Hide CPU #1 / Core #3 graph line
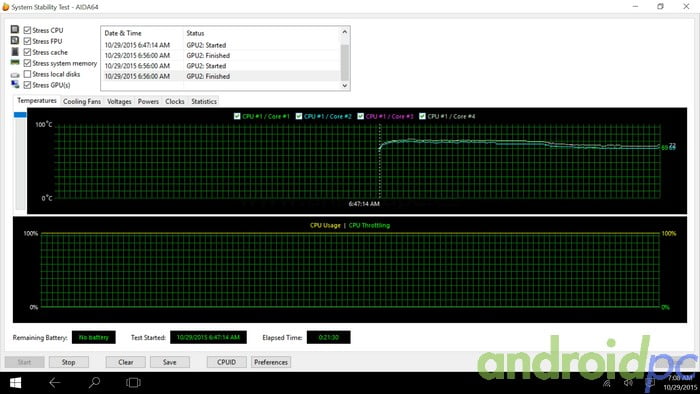Viewport: 700px width, 394px height. pos(360,116)
